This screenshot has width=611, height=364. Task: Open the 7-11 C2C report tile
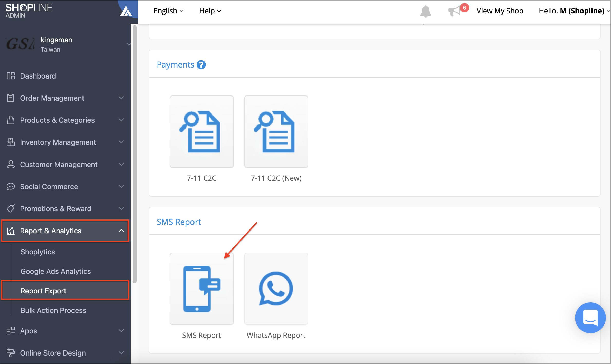pyautogui.click(x=202, y=132)
